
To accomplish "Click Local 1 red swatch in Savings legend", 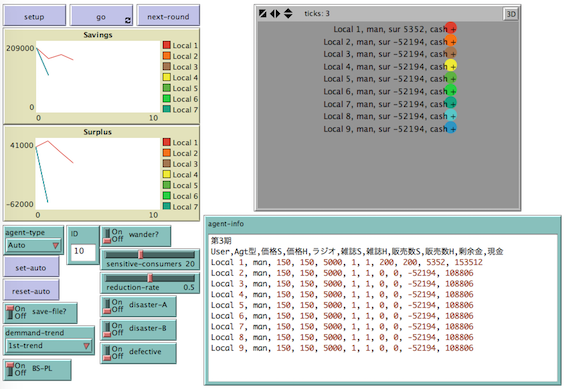I will pyautogui.click(x=167, y=45).
